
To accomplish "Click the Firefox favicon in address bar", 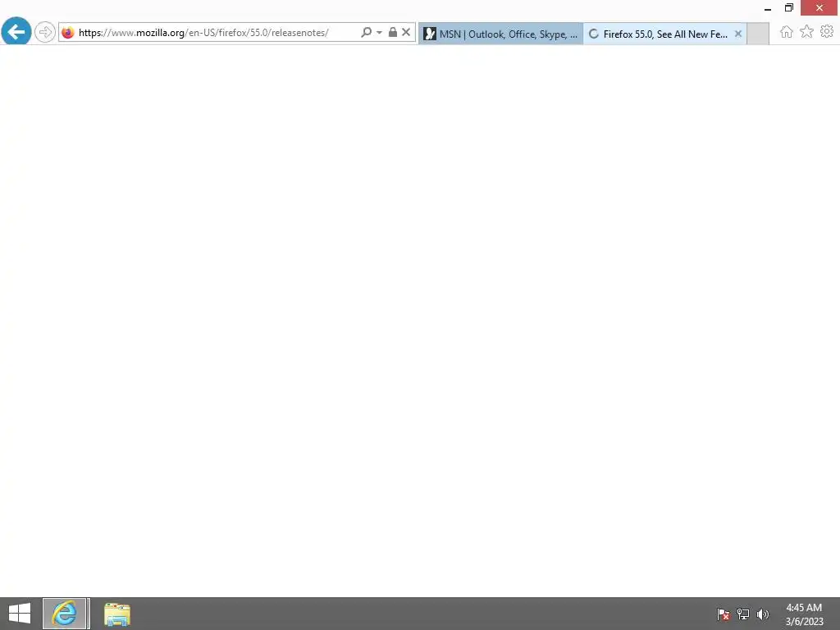I will click(68, 33).
